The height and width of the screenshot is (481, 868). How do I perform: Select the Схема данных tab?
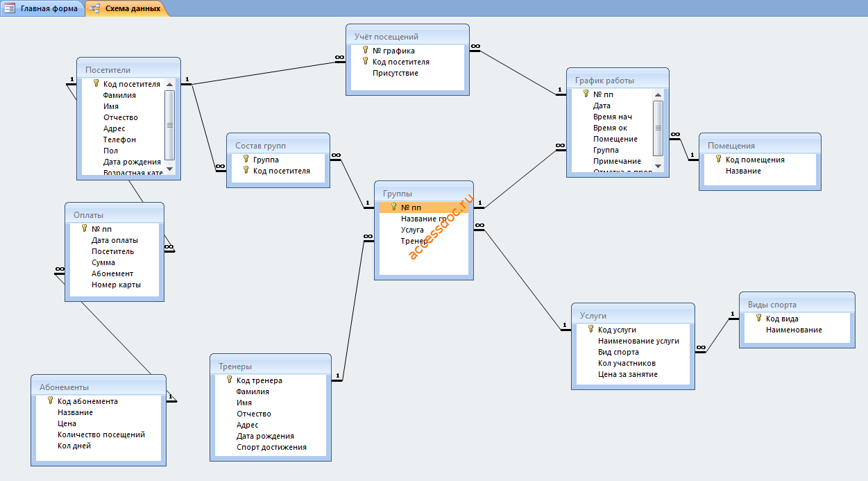126,8
